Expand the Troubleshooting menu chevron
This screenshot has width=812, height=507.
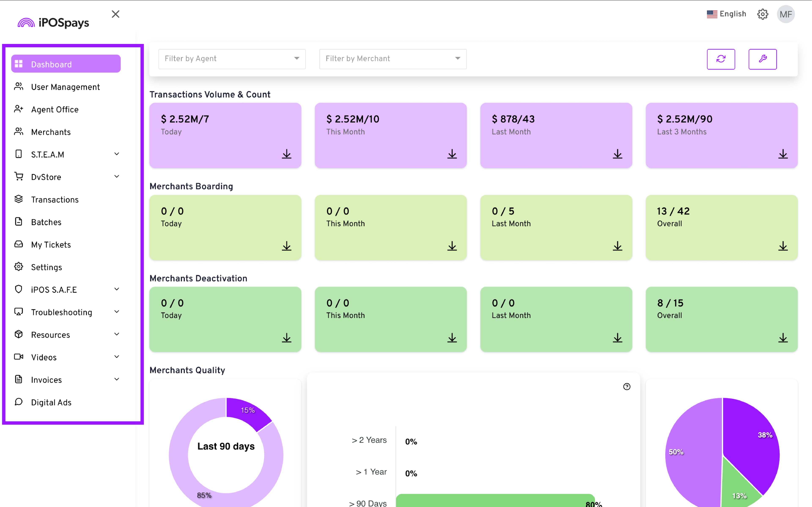[x=117, y=312]
